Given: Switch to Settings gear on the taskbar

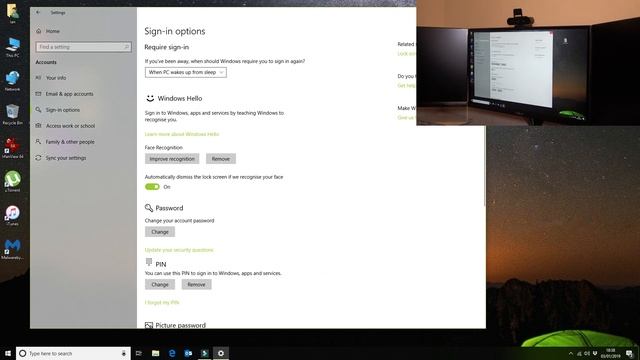Looking at the screenshot, I should [x=221, y=353].
